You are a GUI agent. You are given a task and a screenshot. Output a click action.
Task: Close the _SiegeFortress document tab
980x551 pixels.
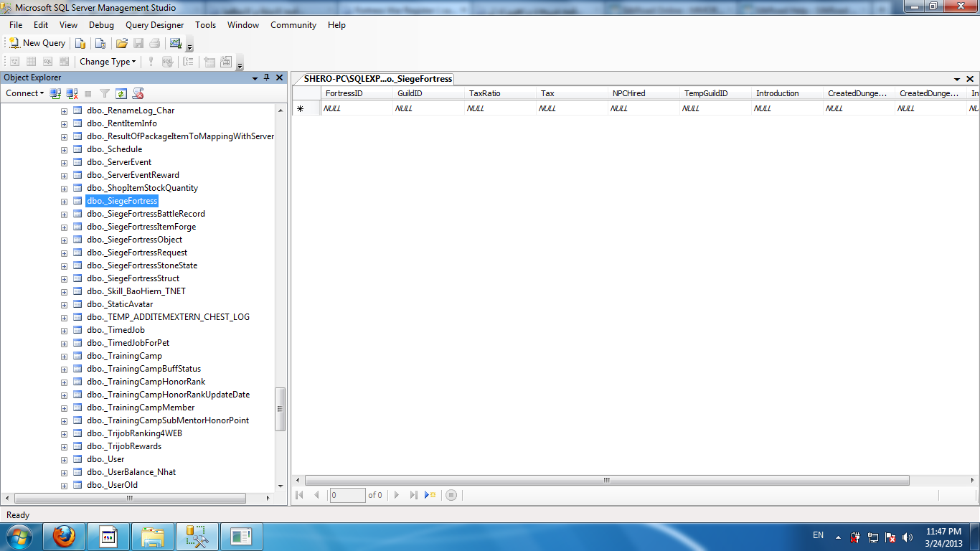(x=970, y=79)
